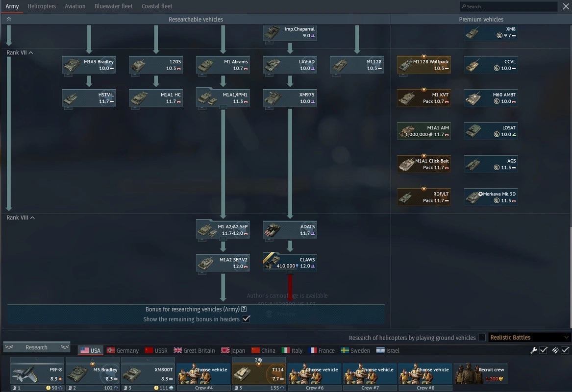Select the Merkava Mk.3D premium tank
Viewport: 572px width, 392px height.
tap(491, 197)
